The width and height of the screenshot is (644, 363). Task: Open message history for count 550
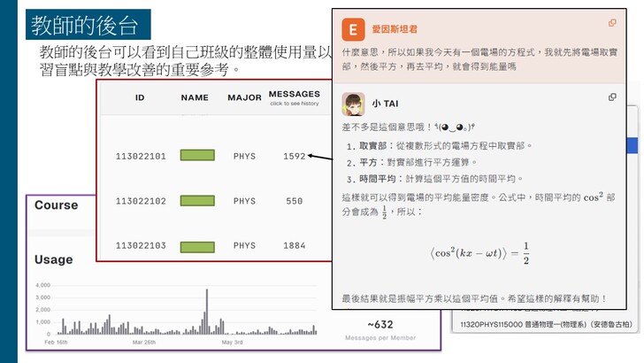click(x=294, y=201)
